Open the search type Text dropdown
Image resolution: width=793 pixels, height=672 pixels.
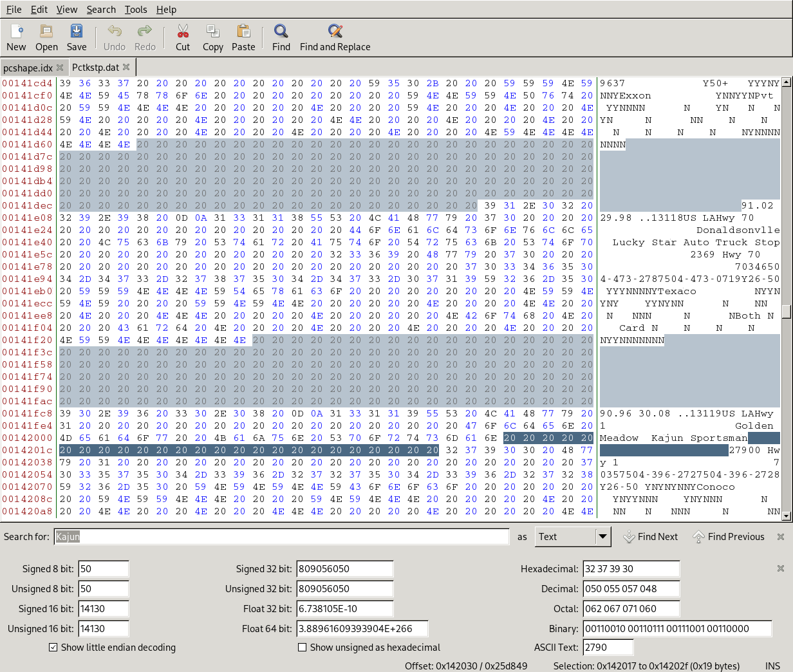click(572, 537)
